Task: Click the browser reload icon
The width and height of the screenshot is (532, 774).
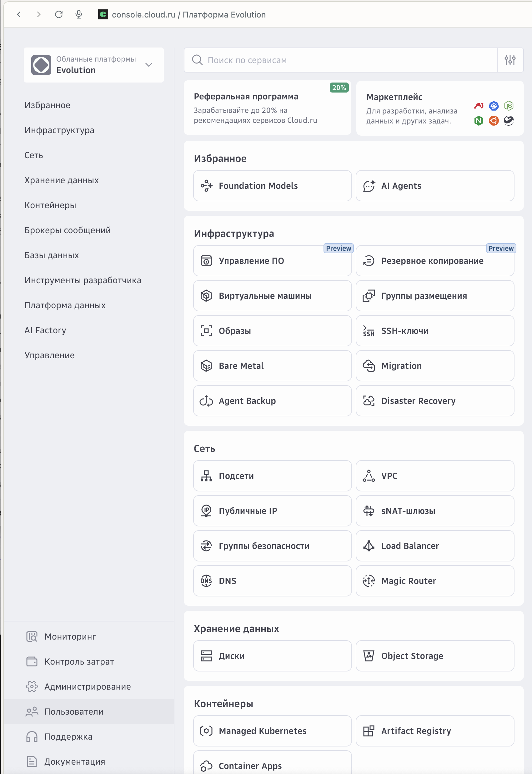Action: point(59,14)
